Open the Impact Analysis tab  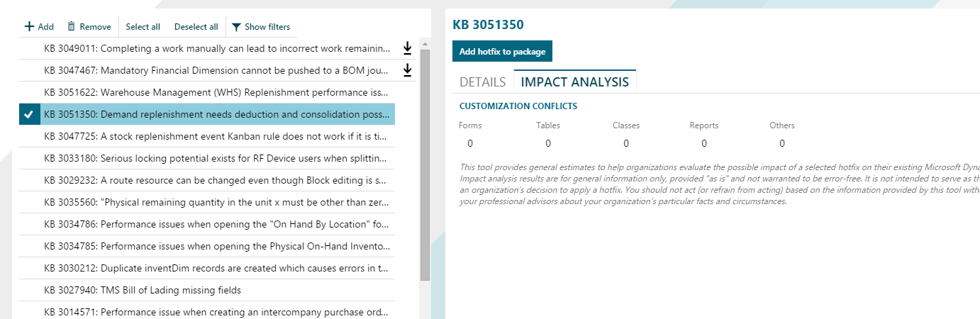click(x=574, y=82)
